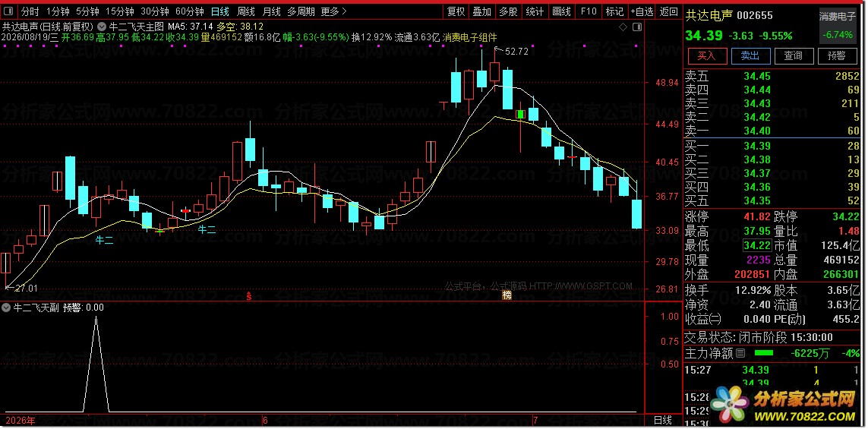Click the 卖一 price 34.40
The height and width of the screenshot is (429, 868).
tap(756, 131)
